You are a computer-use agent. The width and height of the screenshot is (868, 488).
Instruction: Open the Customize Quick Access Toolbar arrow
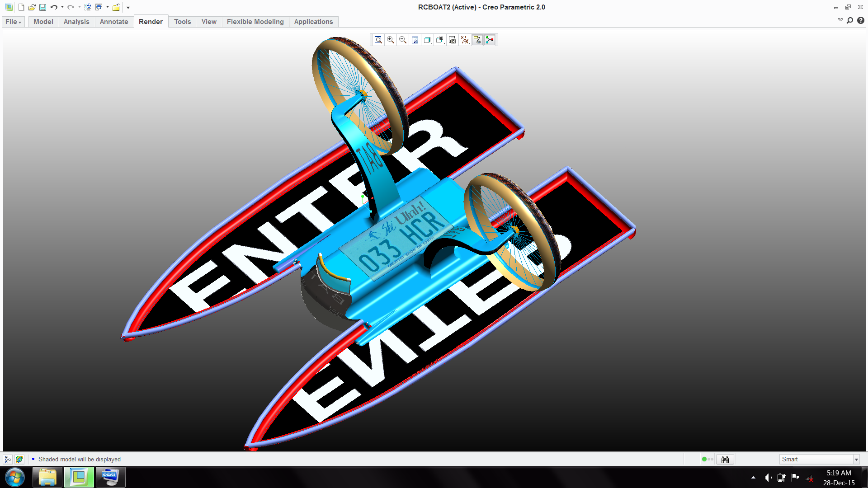point(128,7)
